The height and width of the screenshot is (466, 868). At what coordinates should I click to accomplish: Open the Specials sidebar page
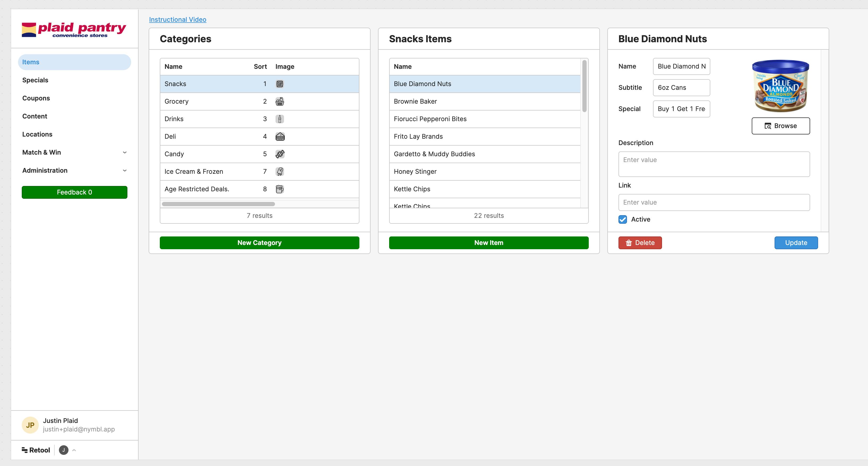[35, 80]
